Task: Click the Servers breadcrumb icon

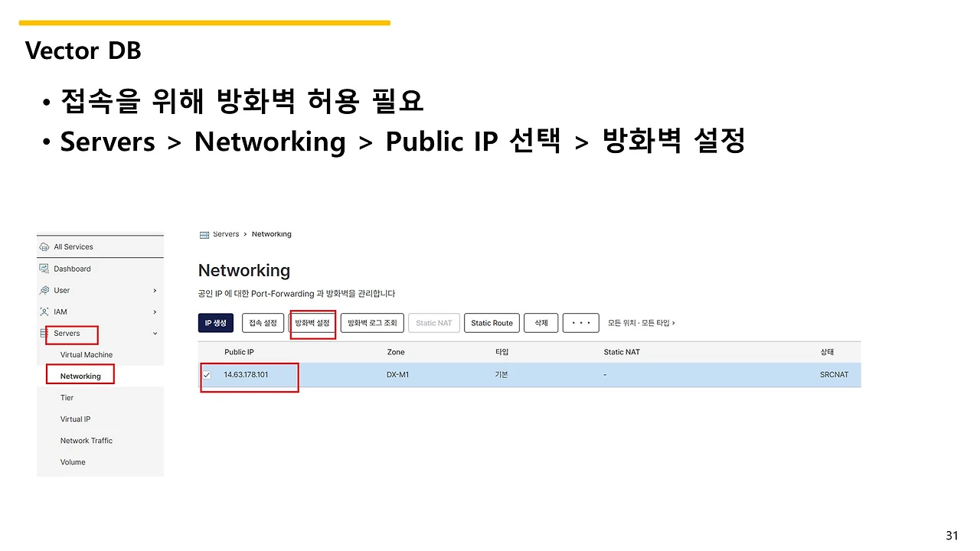Action: [x=204, y=234]
